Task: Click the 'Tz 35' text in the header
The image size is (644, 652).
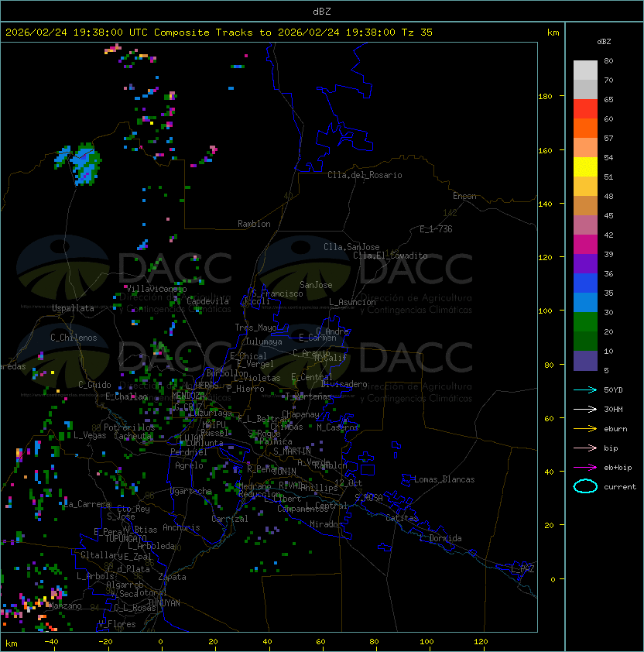Action: [x=417, y=33]
